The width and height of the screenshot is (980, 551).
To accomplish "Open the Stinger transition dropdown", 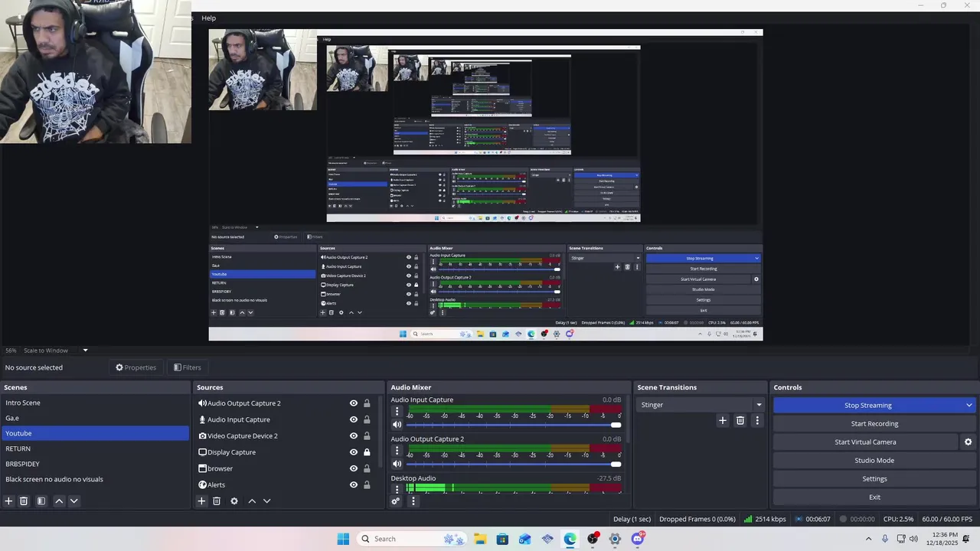I will [701, 405].
